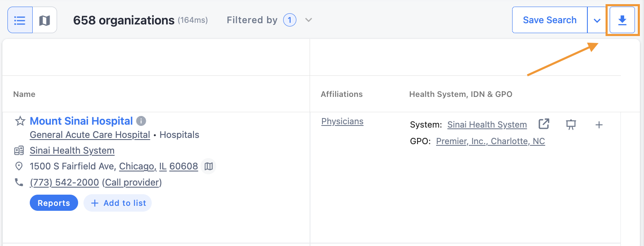
Task: Switch to map view
Action: [45, 20]
